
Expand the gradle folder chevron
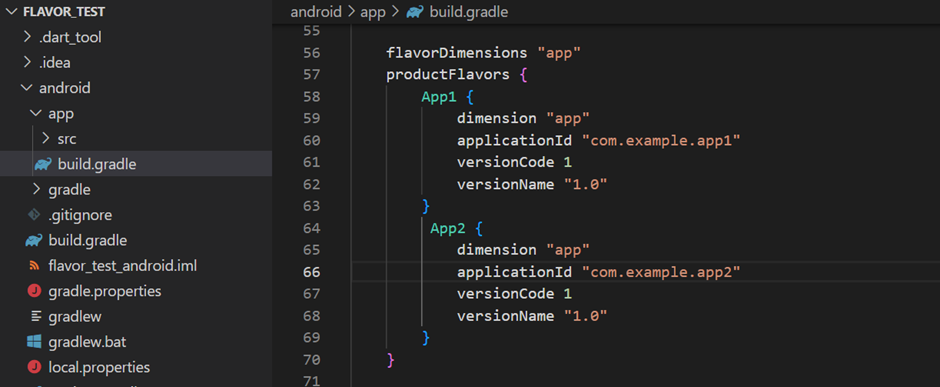(37, 189)
